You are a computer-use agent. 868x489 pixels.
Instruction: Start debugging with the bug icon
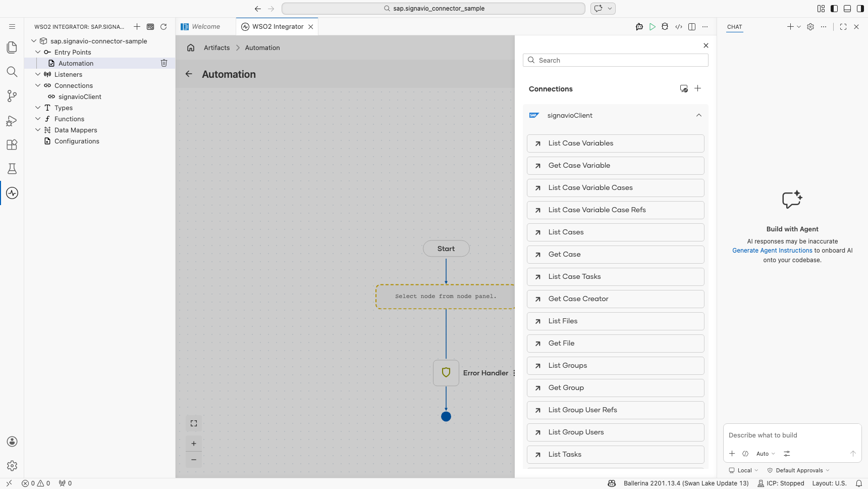click(665, 27)
